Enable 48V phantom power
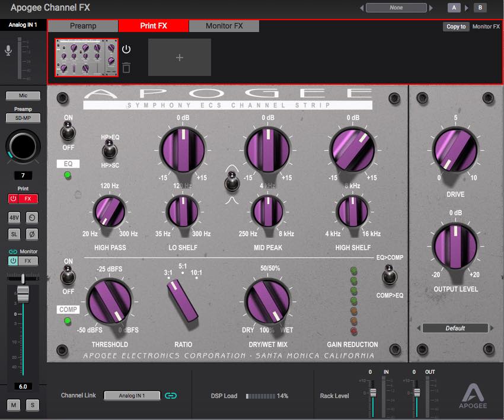504x420 pixels. (14, 217)
